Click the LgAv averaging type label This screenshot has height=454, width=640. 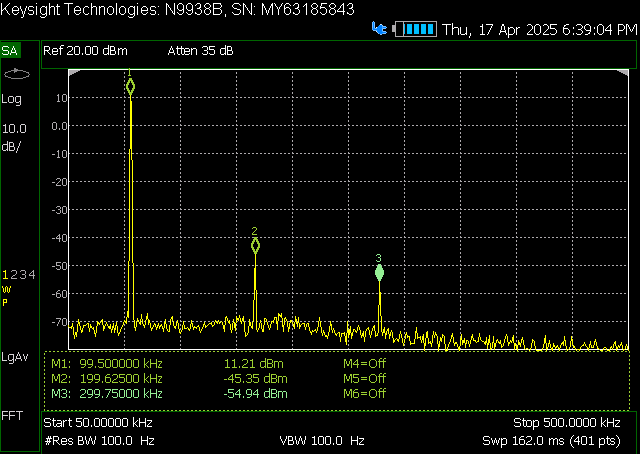15,357
